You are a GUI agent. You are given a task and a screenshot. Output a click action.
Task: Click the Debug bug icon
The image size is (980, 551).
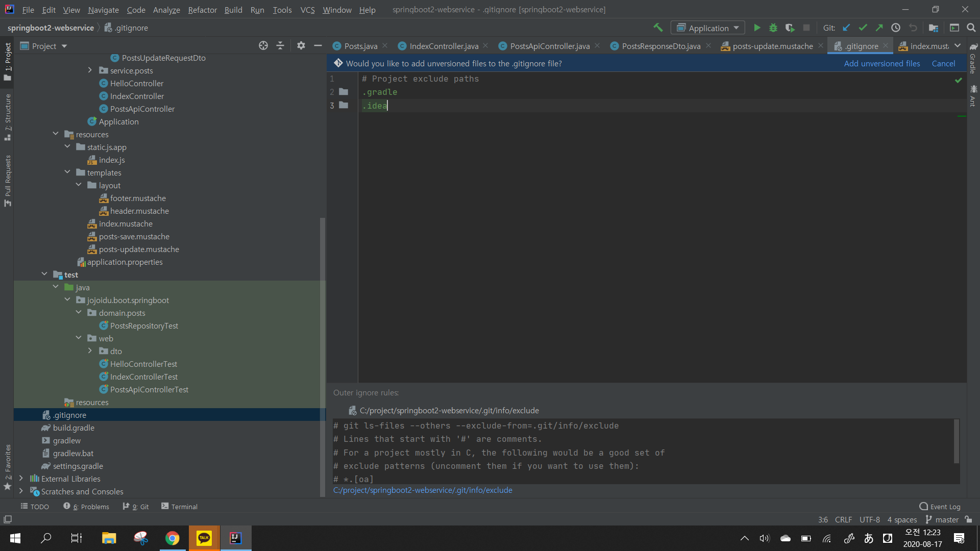click(x=773, y=28)
